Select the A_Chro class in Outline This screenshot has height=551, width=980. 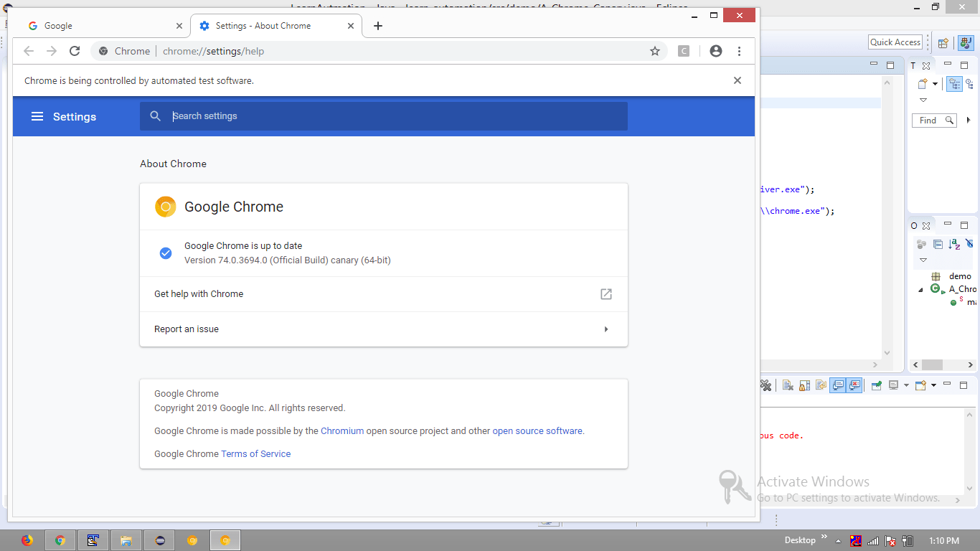click(954, 289)
